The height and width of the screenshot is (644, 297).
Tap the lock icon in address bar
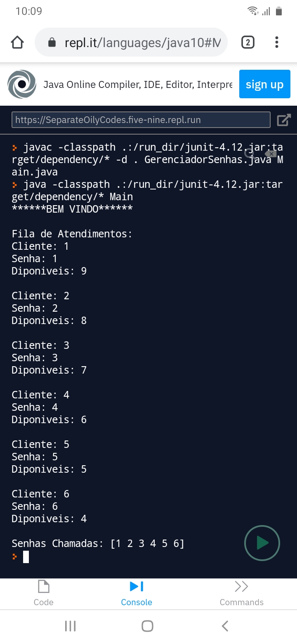(52, 43)
